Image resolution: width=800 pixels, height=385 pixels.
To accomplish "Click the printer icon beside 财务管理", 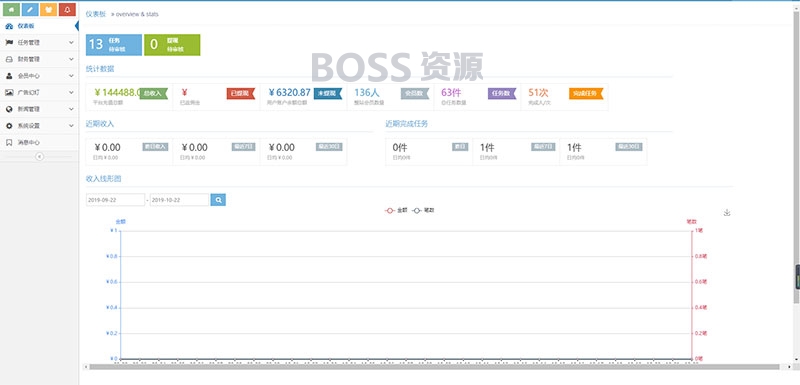I will coord(9,59).
